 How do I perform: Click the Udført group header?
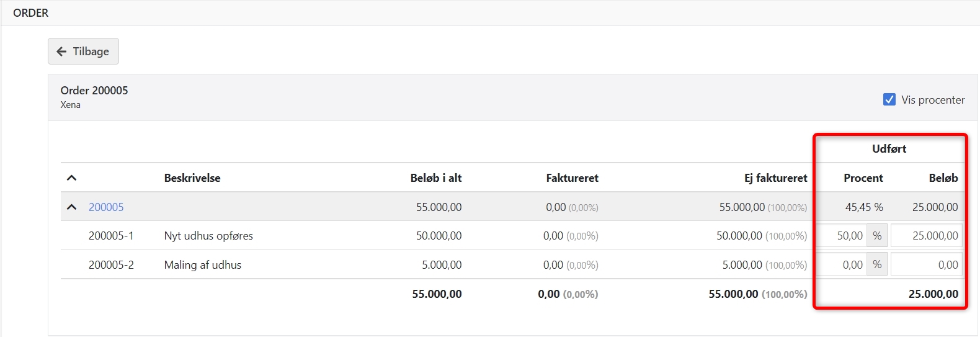click(x=889, y=149)
